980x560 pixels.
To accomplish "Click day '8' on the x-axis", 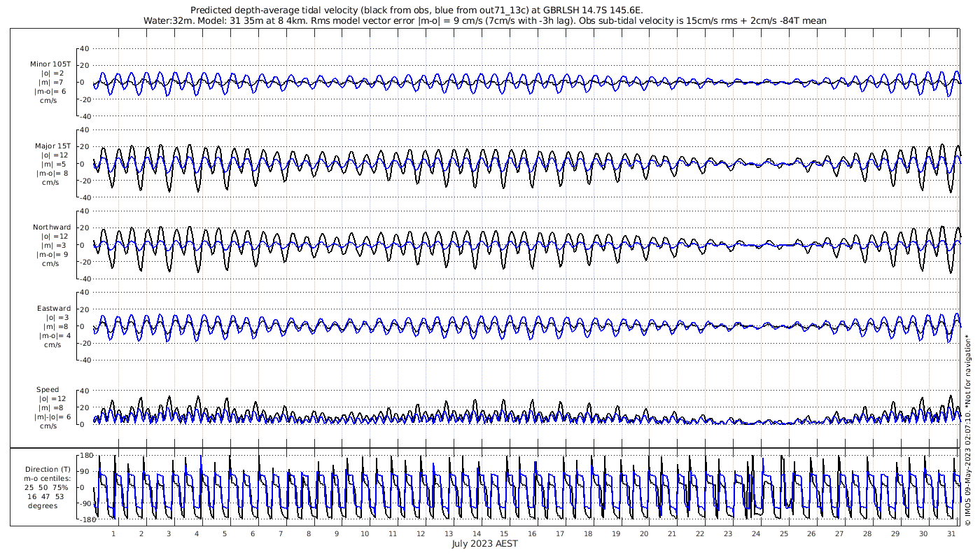I will tap(309, 533).
